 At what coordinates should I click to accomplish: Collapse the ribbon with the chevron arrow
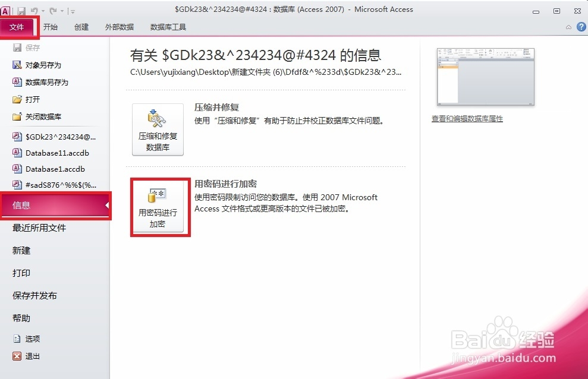(568, 27)
